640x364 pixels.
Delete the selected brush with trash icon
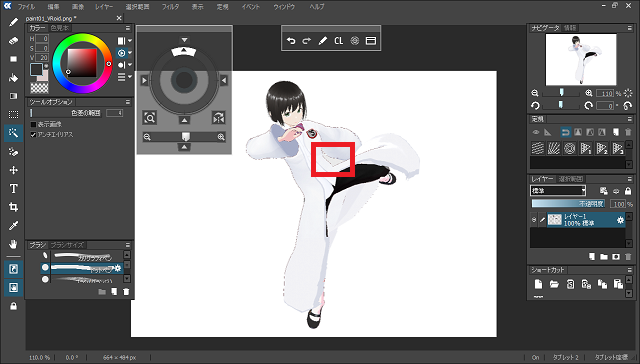[x=126, y=292]
